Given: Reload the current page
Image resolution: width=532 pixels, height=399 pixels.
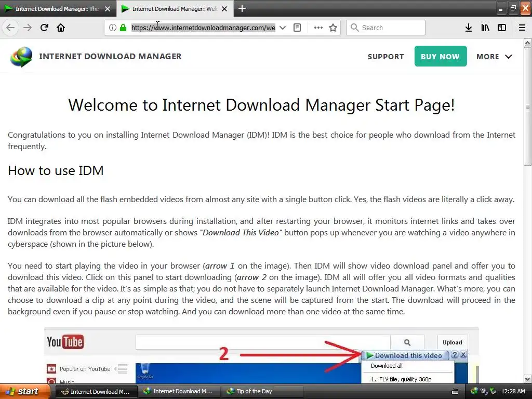Looking at the screenshot, I should click(x=44, y=28).
